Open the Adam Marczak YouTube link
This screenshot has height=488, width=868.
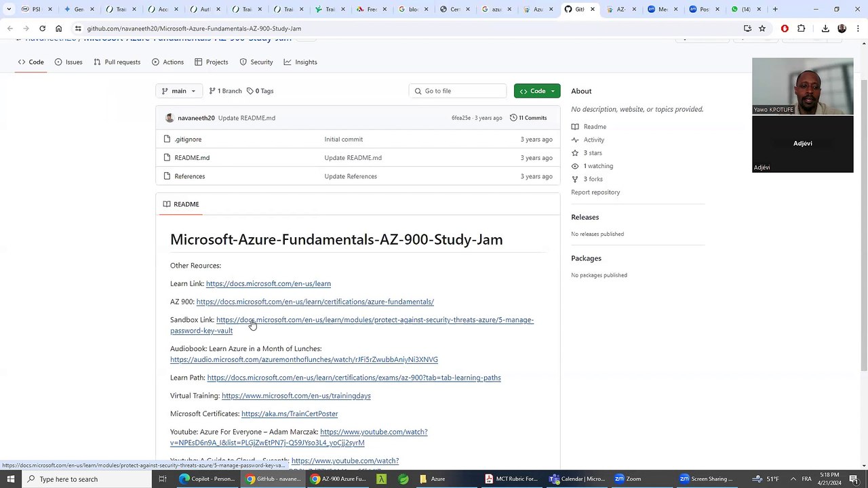[x=299, y=437]
